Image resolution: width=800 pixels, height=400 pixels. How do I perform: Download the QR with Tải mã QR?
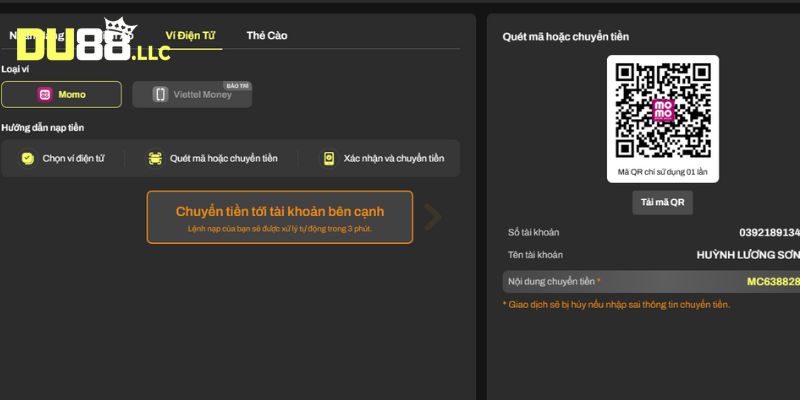coord(663,203)
